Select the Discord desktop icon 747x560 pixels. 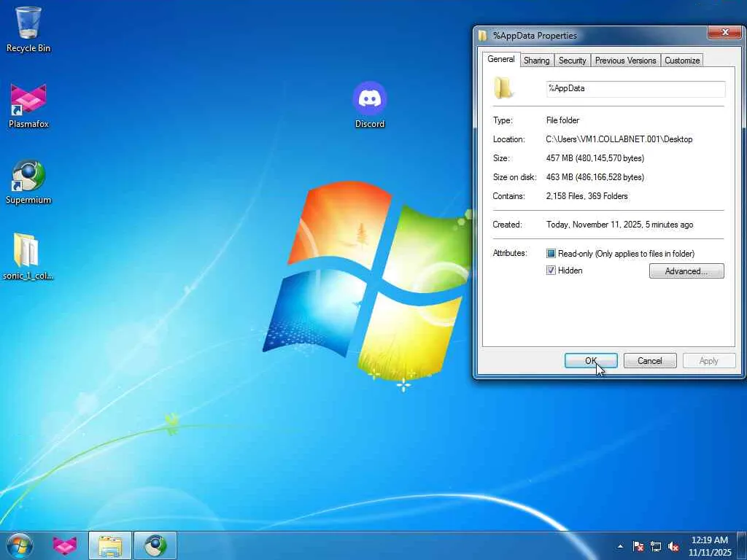370,105
